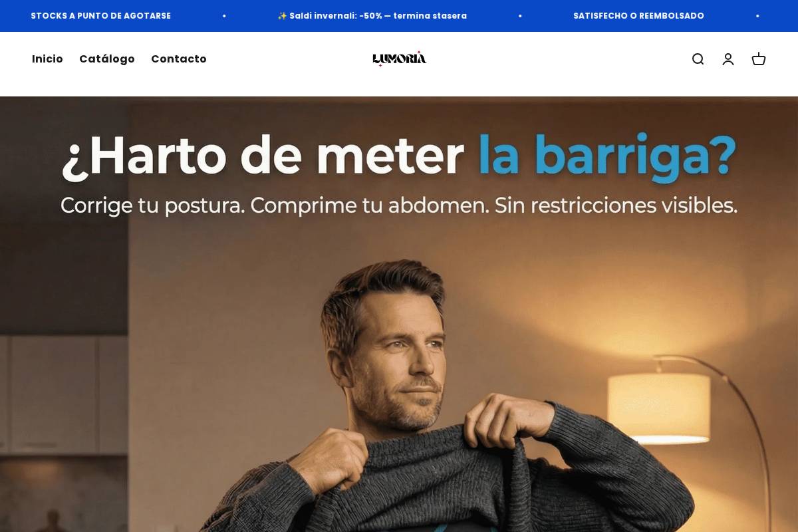Click the dot separator before SATISFECHO announcement
The width and height of the screenshot is (798, 532).
tap(520, 16)
